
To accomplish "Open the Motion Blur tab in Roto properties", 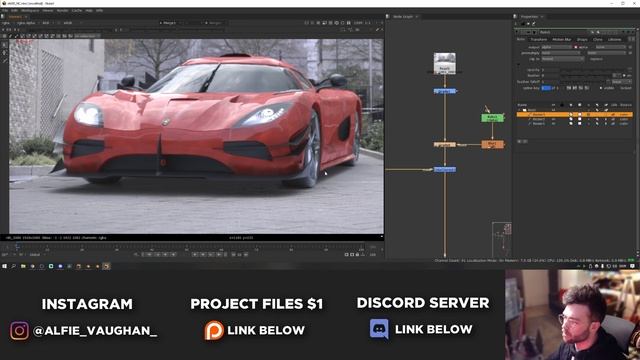I will click(x=562, y=40).
